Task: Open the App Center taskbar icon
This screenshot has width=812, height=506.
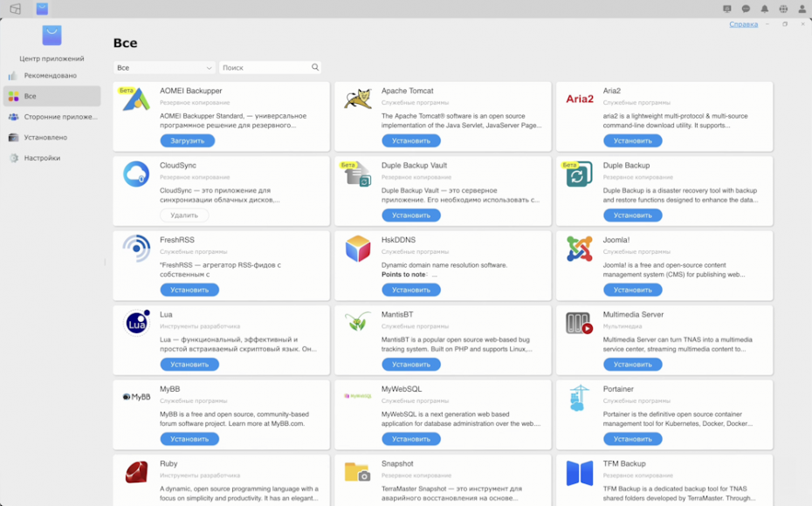Action: pos(42,9)
